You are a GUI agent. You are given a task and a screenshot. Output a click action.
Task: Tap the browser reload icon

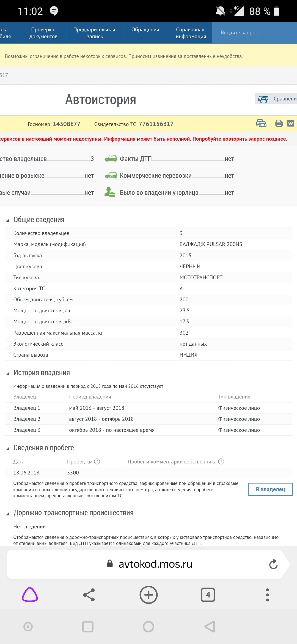coord(273,564)
